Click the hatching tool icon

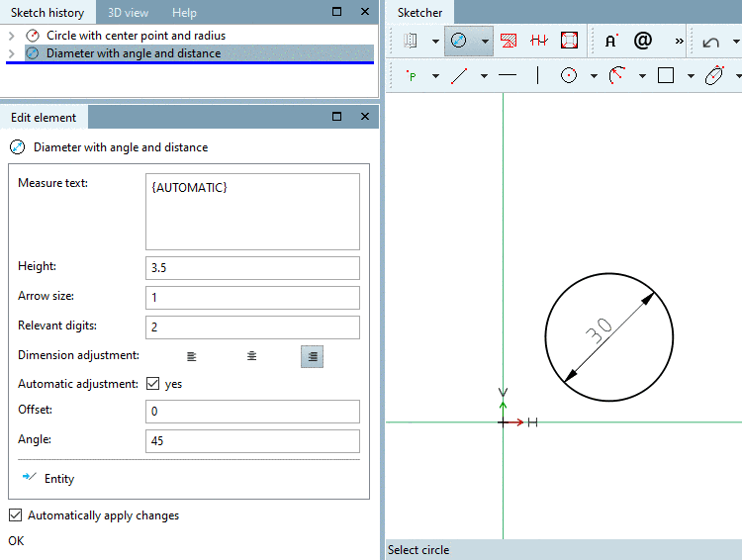tap(509, 42)
